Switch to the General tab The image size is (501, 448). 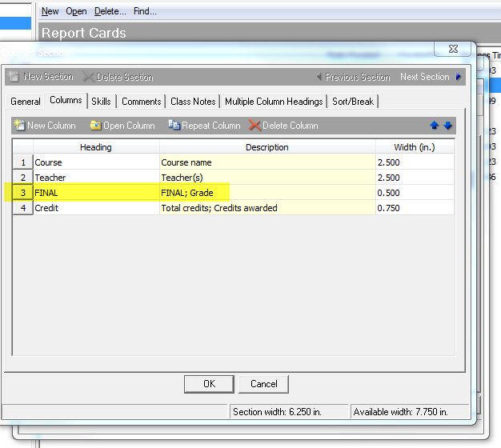26,102
